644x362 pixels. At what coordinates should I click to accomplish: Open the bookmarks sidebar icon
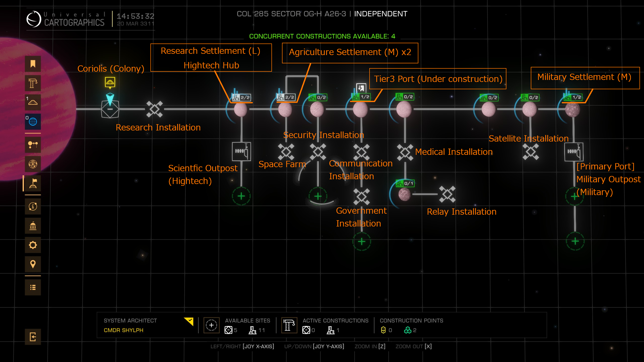point(33,64)
